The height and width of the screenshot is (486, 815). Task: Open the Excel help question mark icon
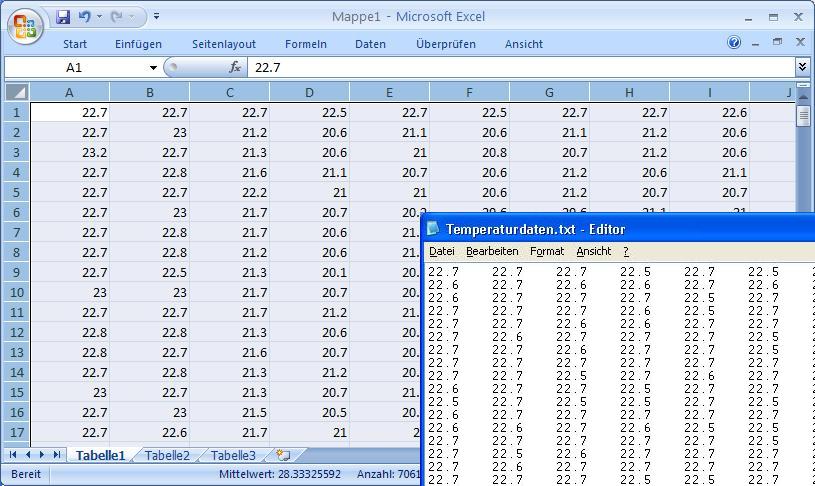[x=735, y=43]
